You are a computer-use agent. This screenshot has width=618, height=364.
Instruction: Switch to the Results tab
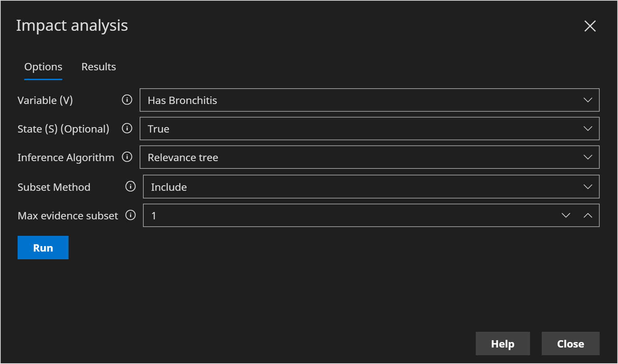tap(99, 67)
